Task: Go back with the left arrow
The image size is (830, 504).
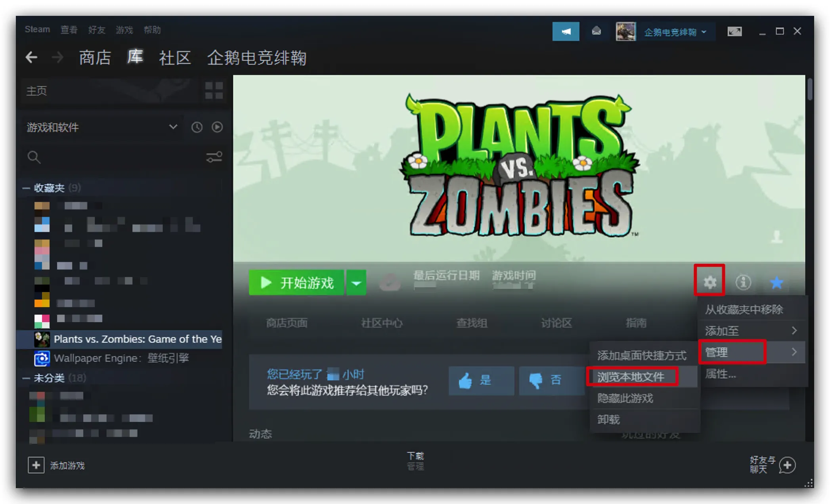Action: point(31,57)
